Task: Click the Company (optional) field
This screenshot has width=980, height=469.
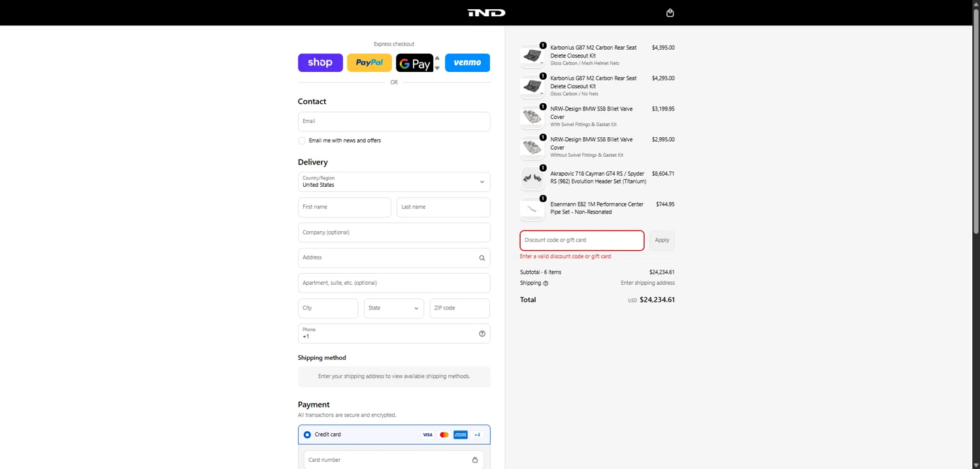Action: pyautogui.click(x=394, y=233)
